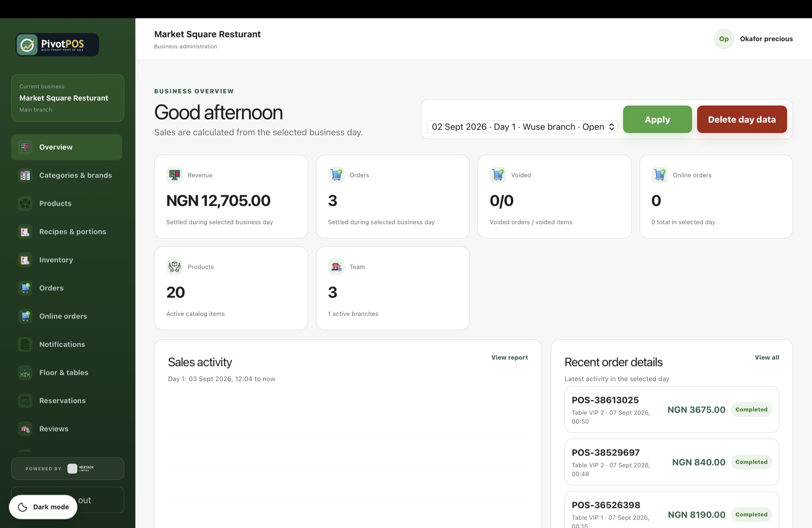Click the Reviews sidebar icon
Screen dimensions: 812x528
(25, 429)
